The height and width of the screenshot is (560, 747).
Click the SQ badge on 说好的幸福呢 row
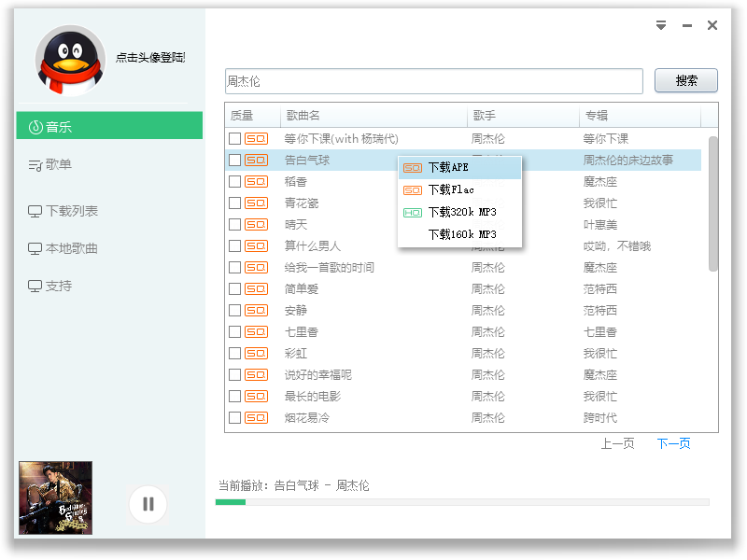pos(256,375)
